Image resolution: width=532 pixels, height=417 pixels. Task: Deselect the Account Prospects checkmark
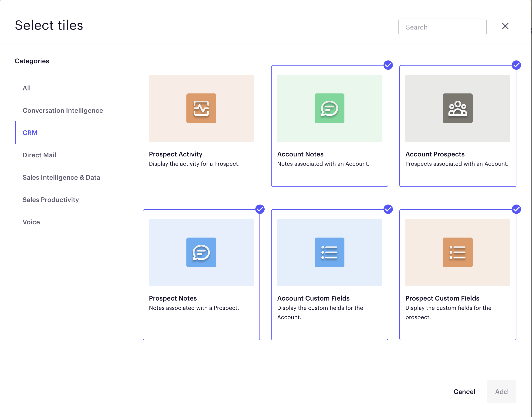516,65
